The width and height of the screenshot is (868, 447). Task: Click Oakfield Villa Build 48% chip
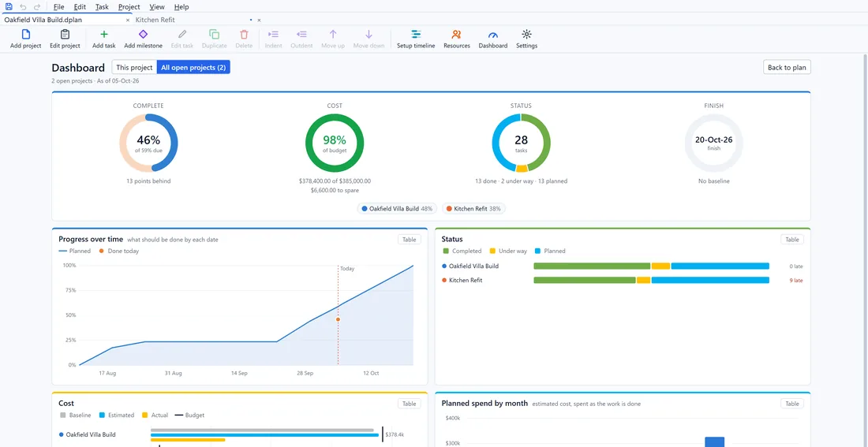[x=397, y=209]
